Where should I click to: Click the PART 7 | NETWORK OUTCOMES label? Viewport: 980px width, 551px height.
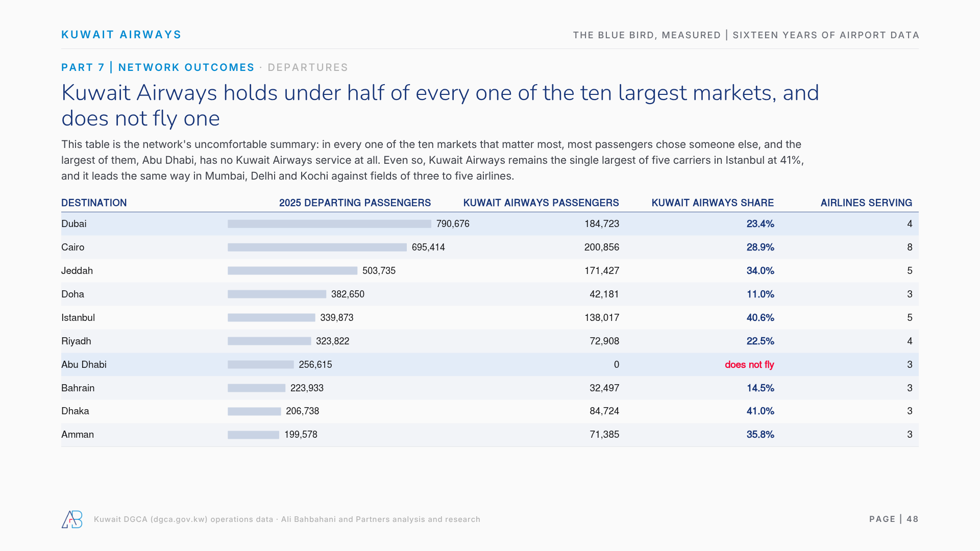coord(158,67)
